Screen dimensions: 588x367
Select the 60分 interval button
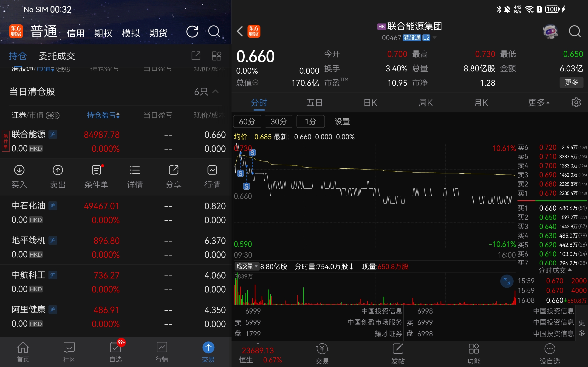click(247, 121)
